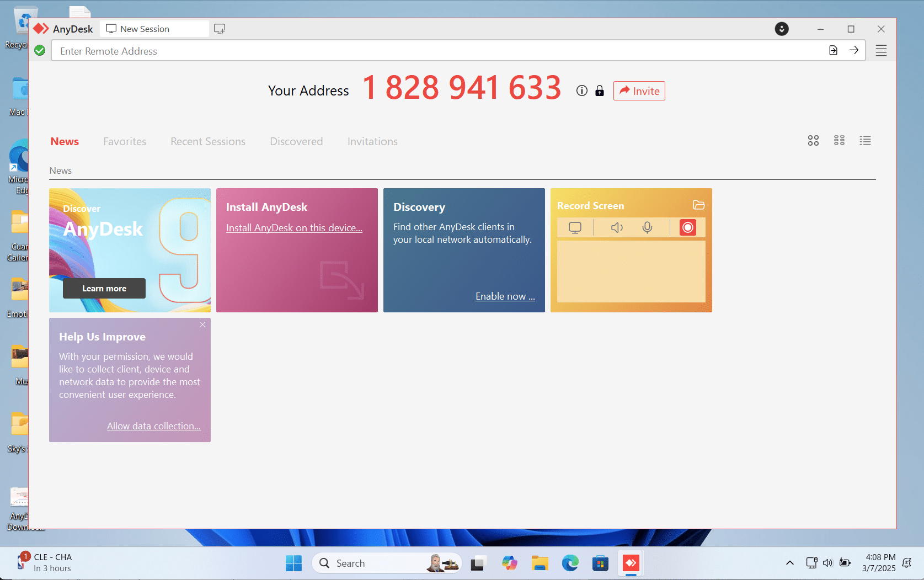Open notifications bell in system tray

click(906, 563)
